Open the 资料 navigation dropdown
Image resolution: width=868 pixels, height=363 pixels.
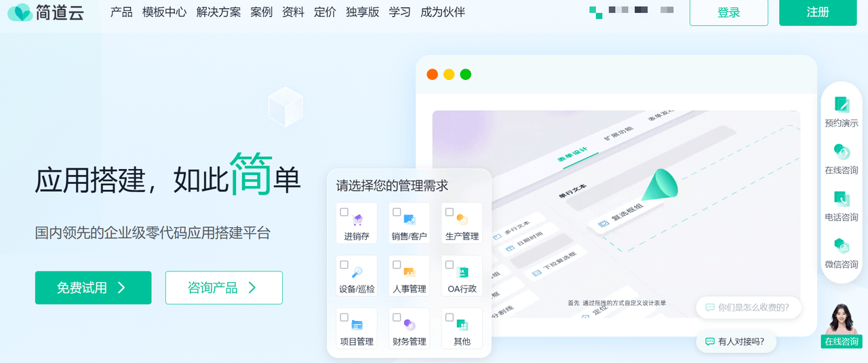(x=293, y=12)
